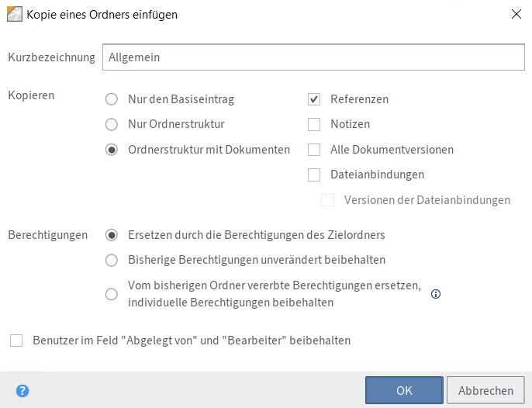Screen dimensions: 532x408
Task: Uncheck the Referenzen checkbox
Action: coord(314,99)
